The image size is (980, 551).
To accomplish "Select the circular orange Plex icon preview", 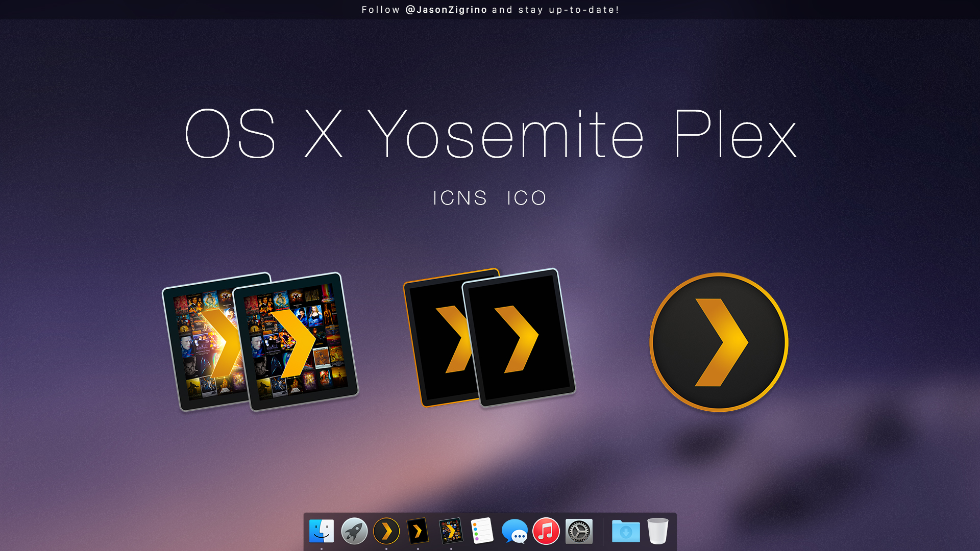I will [719, 342].
